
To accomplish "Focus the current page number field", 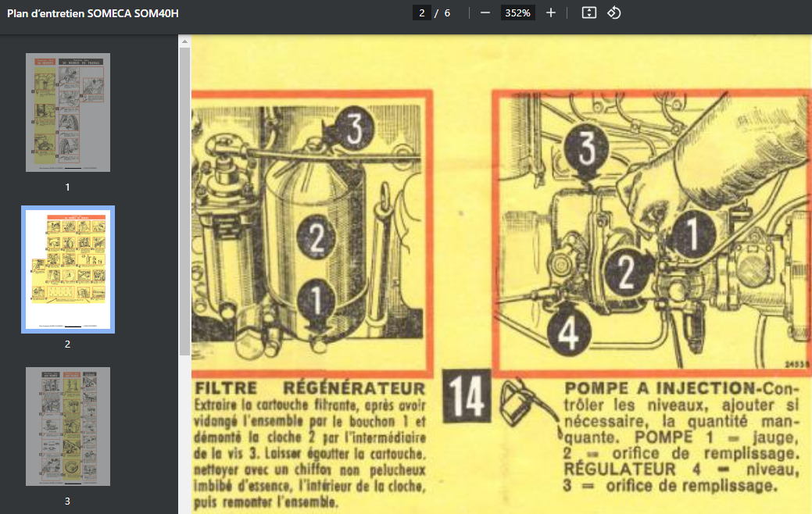I will (421, 13).
